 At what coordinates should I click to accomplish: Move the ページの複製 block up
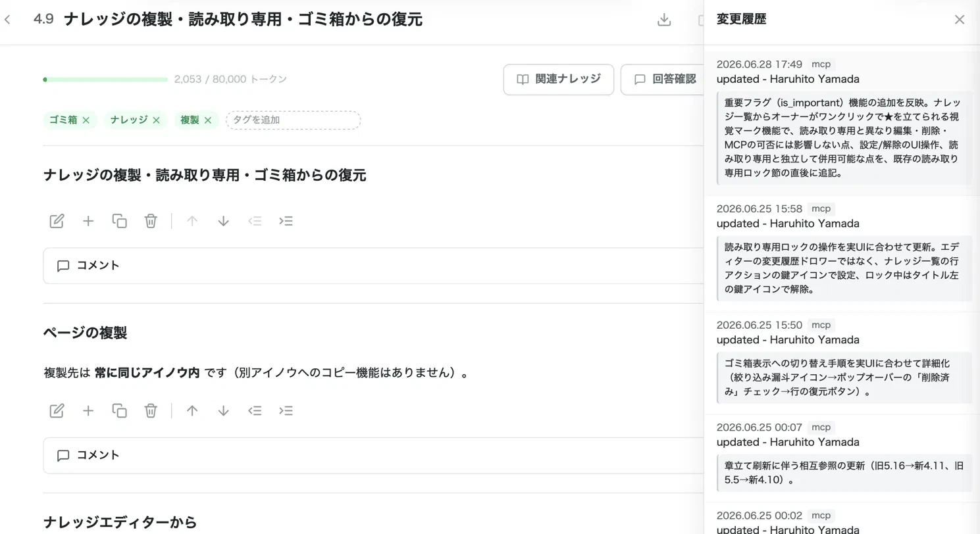pyautogui.click(x=192, y=410)
